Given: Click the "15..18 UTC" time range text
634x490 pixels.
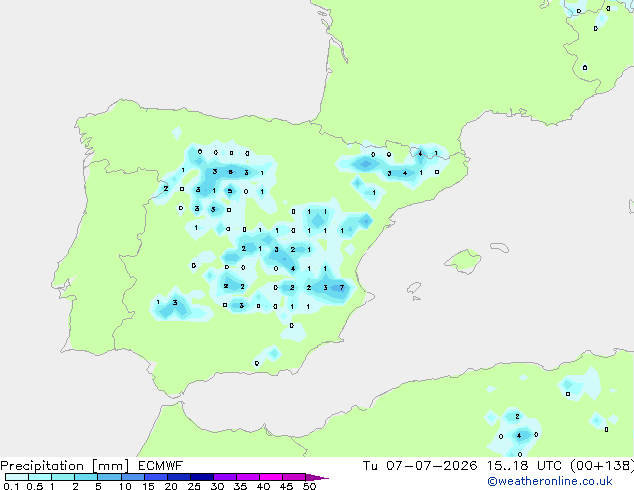Looking at the screenshot, I should coord(524,466).
